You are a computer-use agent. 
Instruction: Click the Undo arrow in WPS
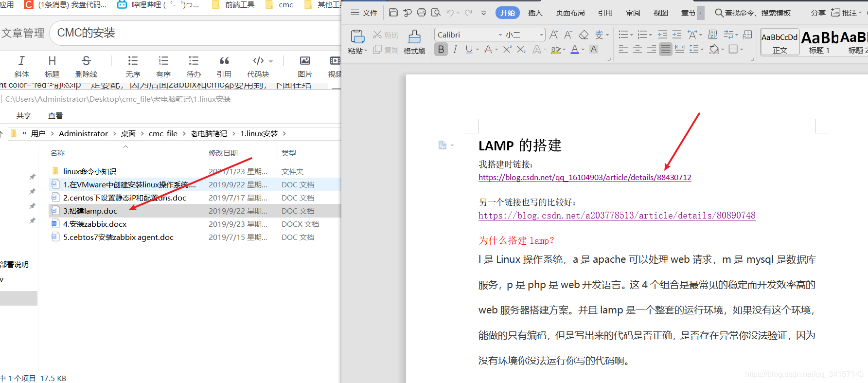coord(450,13)
